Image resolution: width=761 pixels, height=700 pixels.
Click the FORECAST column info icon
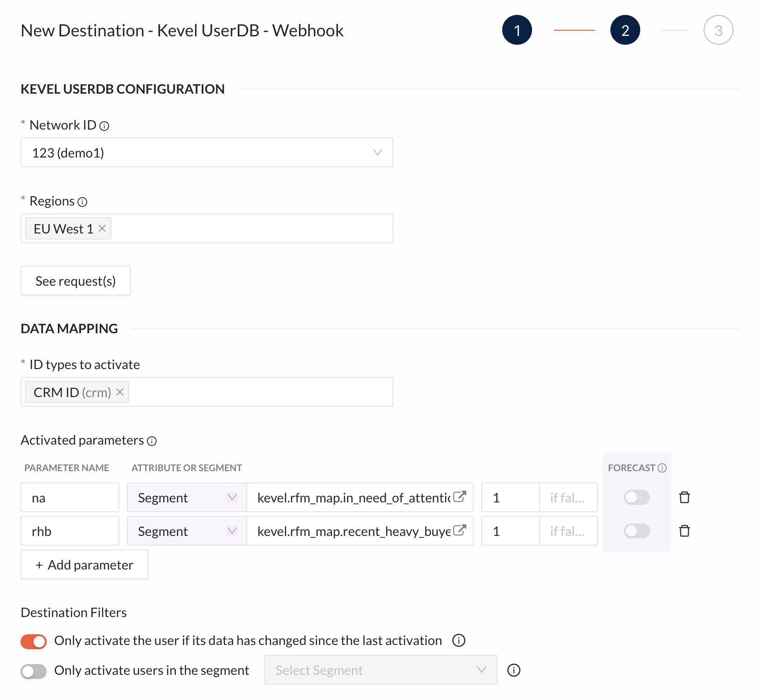point(662,468)
